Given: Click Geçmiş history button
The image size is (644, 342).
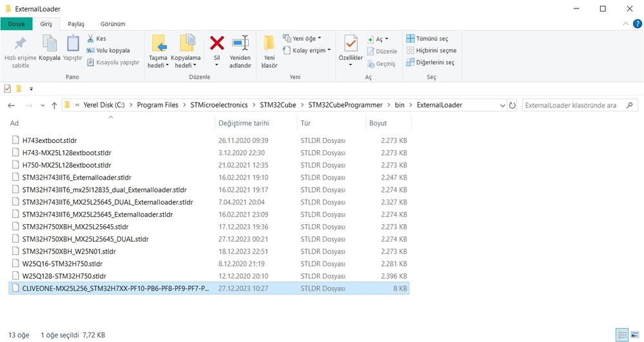Looking at the screenshot, I should (381, 64).
